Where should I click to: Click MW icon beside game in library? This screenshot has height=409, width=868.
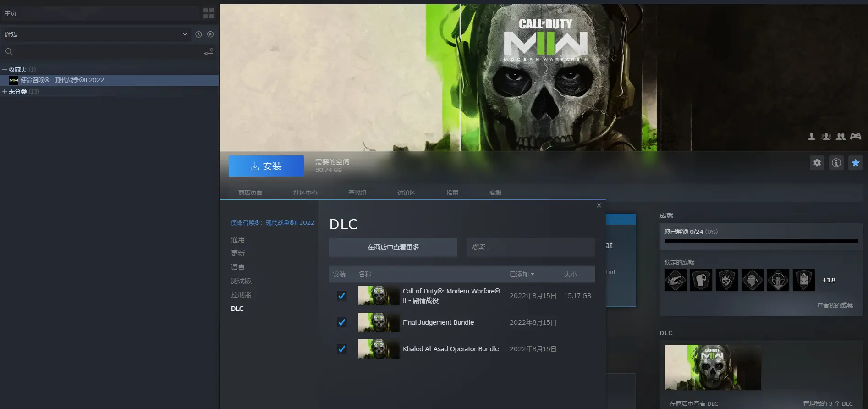[x=14, y=80]
